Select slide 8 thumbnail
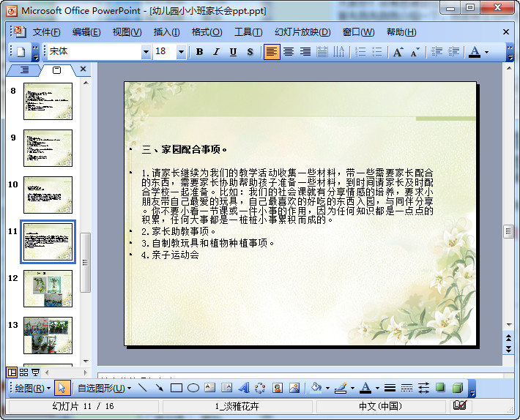 pos(48,101)
